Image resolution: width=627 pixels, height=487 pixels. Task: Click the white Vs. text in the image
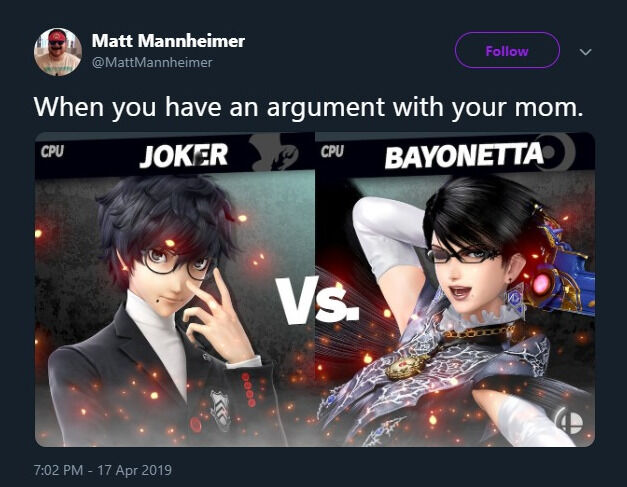pos(318,300)
